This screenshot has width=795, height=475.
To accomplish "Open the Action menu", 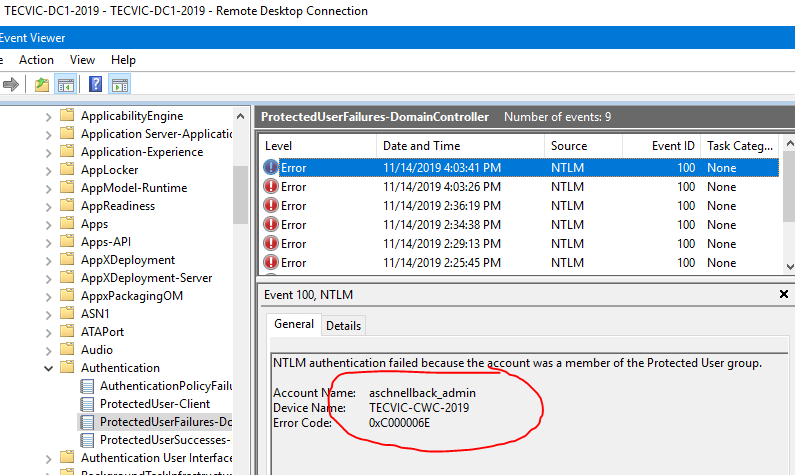I will (36, 60).
